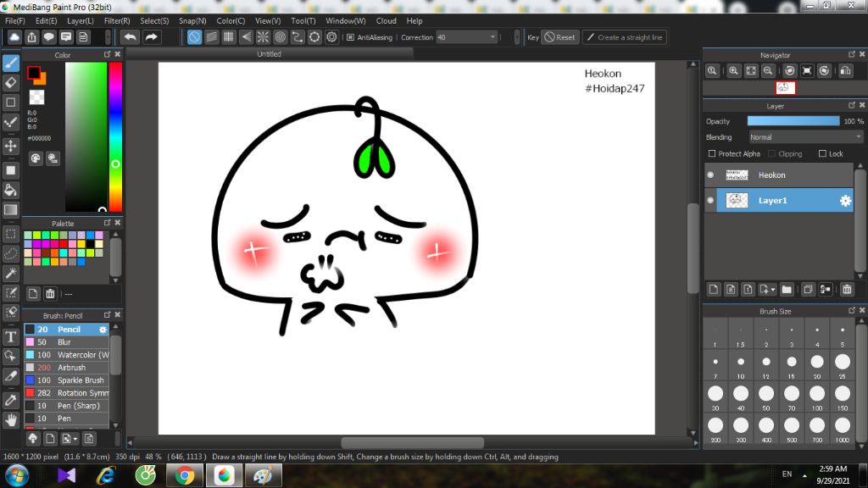This screenshot has height=488, width=868.
Task: Click the Undo arrow
Action: coord(130,37)
